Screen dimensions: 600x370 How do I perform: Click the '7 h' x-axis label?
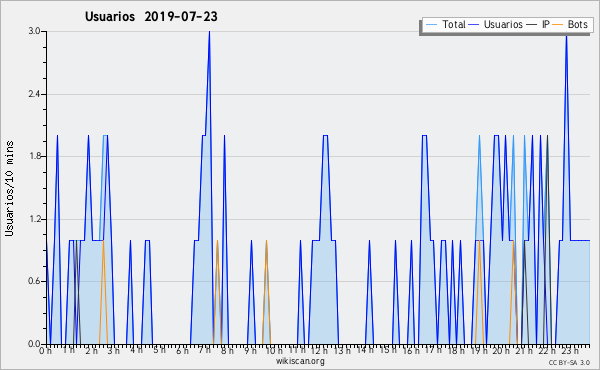205,350
